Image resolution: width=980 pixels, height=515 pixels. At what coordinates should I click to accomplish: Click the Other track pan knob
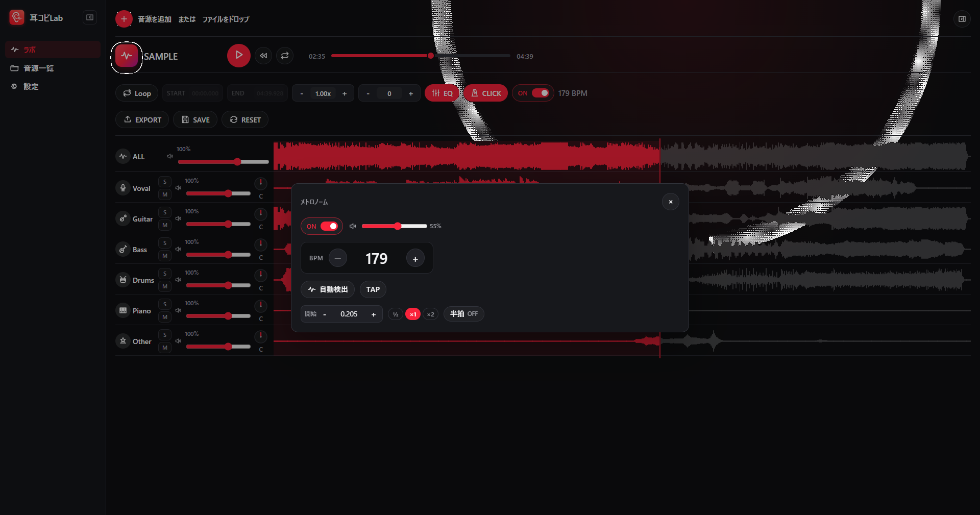pyautogui.click(x=261, y=336)
